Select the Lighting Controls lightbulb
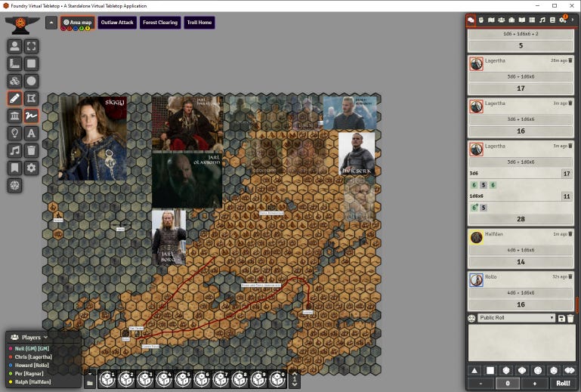 [x=14, y=133]
